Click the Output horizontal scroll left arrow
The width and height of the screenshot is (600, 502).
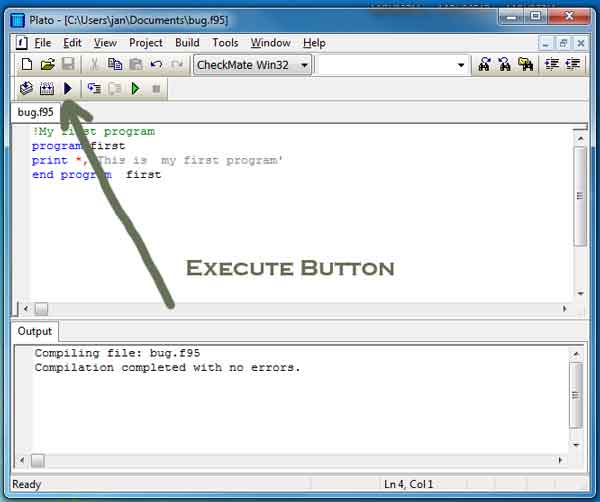22,460
